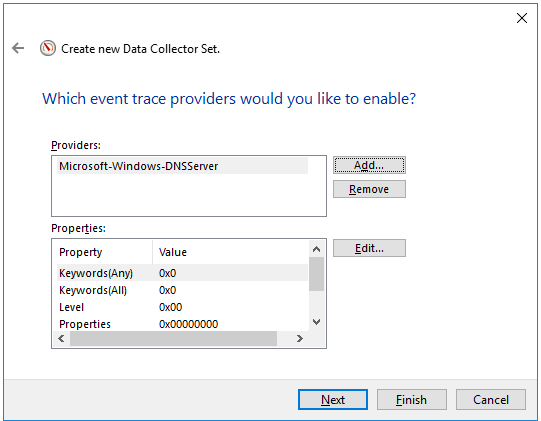
Task: Go to the Next wizard step
Action: 333,400
